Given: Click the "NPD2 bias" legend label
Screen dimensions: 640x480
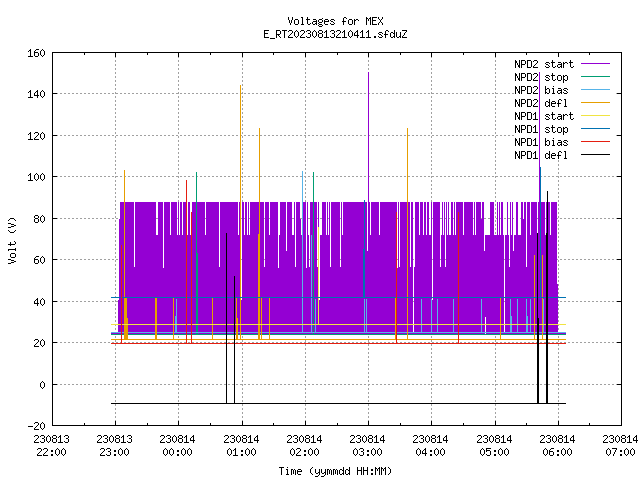Looking at the screenshot, I should 541,90.
